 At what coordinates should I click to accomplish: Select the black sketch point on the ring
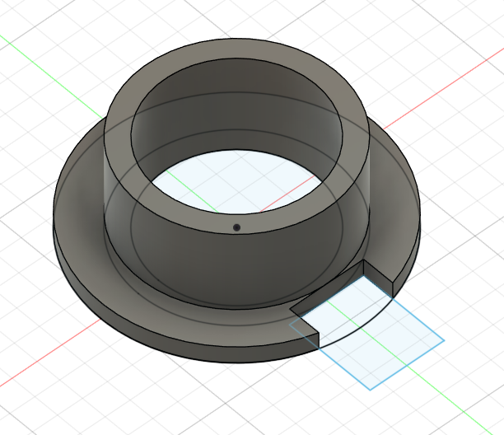coord(236,227)
